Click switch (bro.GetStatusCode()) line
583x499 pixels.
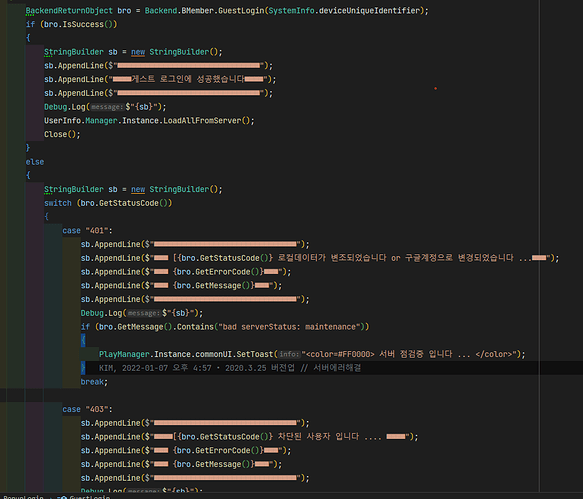[108, 203]
